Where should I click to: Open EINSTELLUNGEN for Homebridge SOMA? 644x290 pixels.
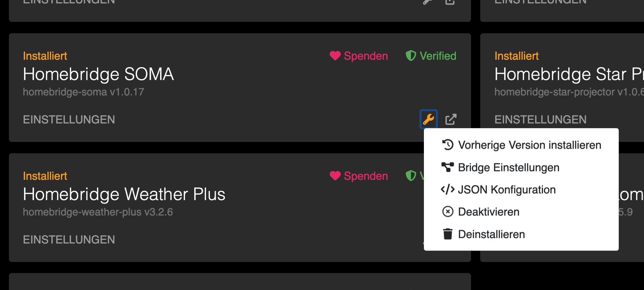(69, 119)
